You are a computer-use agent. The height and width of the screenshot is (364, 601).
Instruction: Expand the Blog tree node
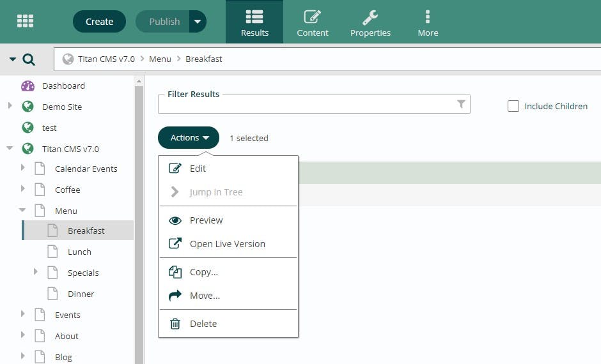pos(22,356)
